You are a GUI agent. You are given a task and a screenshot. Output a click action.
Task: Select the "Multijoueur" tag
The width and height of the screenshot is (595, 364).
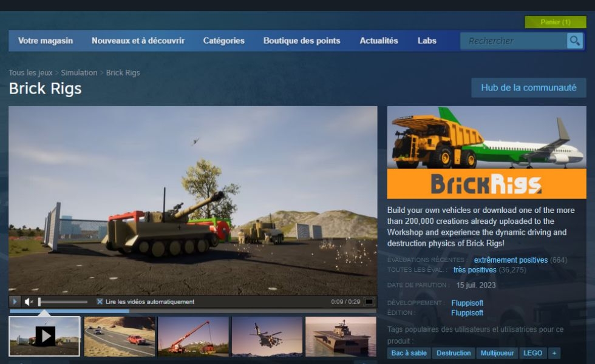pos(495,353)
